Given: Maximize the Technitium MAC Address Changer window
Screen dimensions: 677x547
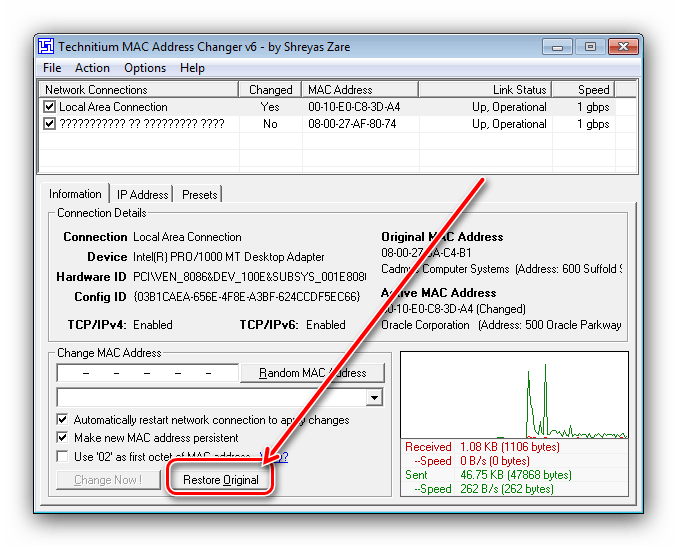Looking at the screenshot, I should coord(590,47).
